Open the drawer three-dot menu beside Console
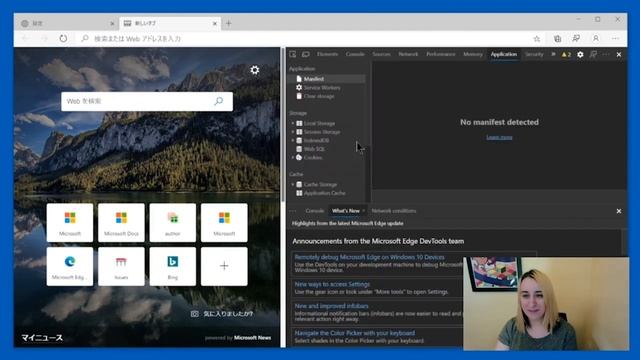The width and height of the screenshot is (640, 360). click(293, 211)
